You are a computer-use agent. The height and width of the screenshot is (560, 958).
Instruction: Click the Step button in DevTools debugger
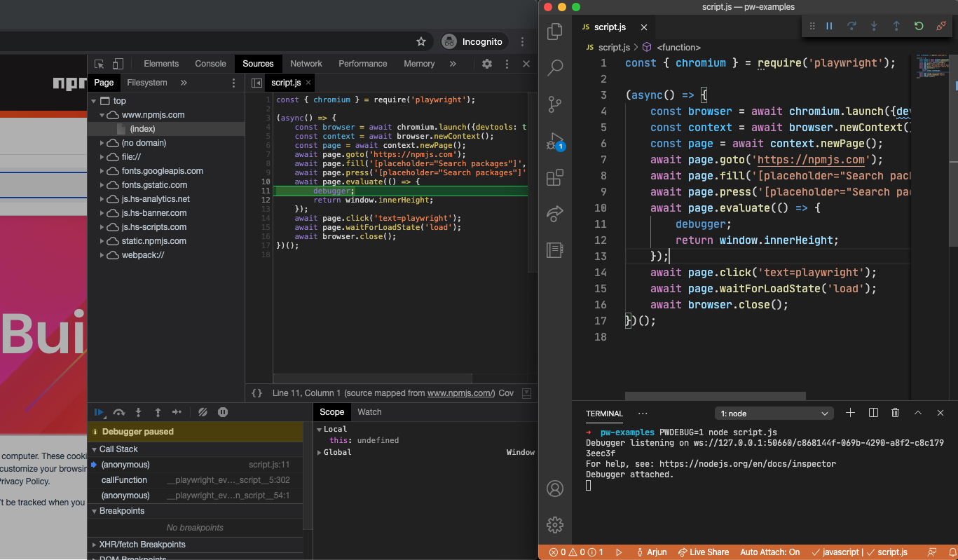177,412
